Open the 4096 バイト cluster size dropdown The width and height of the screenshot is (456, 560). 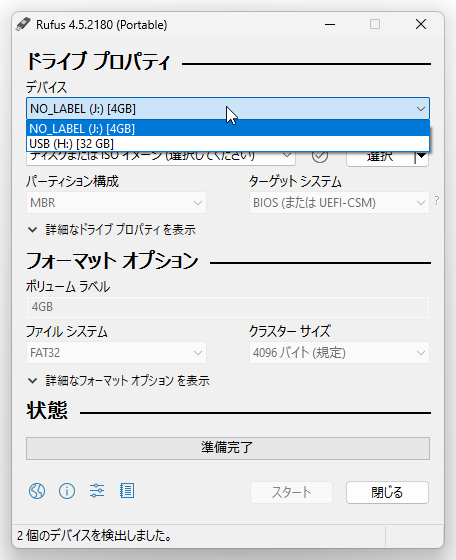339,353
